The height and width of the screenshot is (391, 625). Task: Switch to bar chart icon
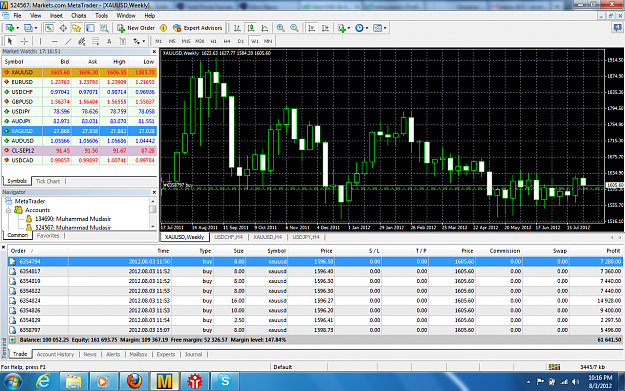pos(237,28)
